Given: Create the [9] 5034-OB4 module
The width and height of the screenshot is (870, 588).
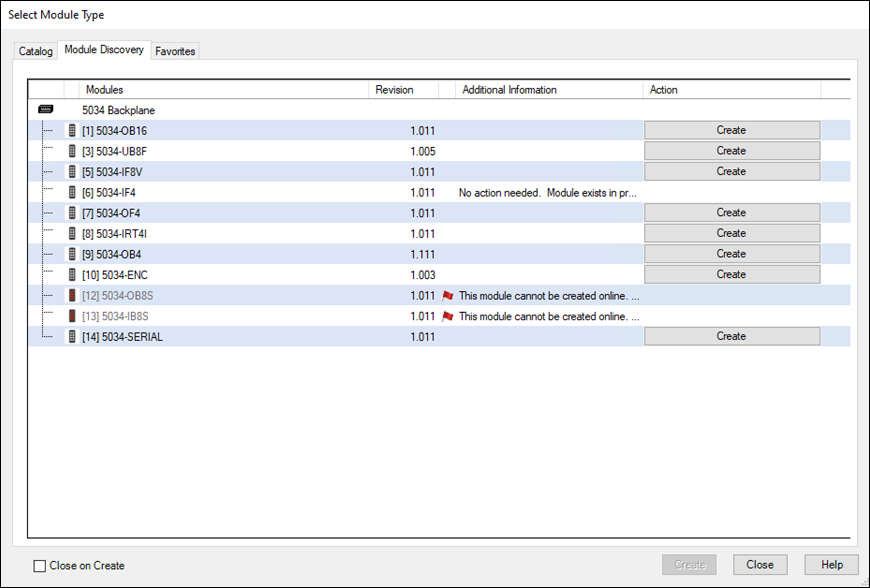Looking at the screenshot, I should click(x=732, y=254).
